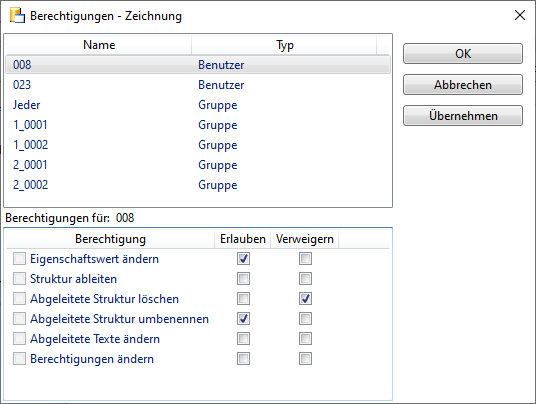Check the row box beside Struktur ableiten
Viewport: 536px width, 404px height.
click(x=19, y=279)
